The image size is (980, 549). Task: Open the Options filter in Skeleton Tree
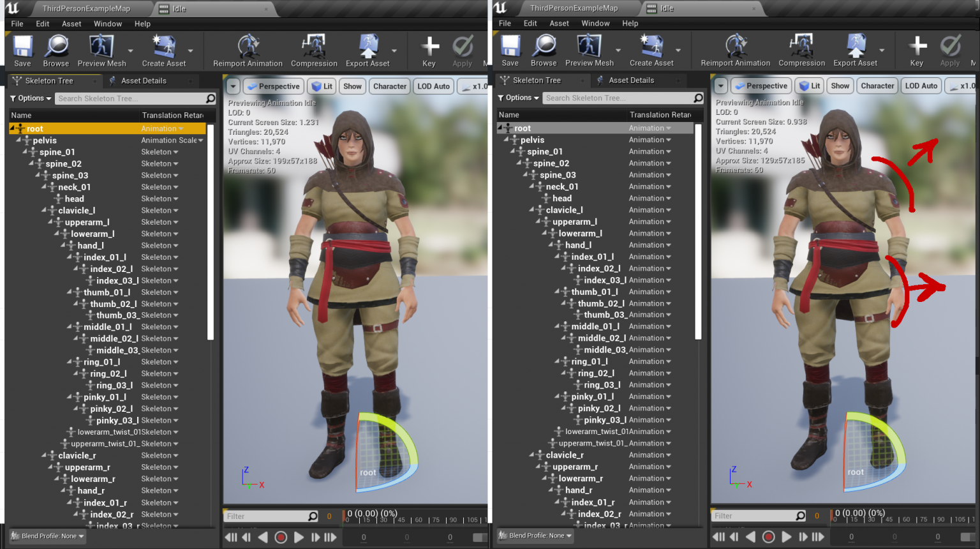click(29, 98)
